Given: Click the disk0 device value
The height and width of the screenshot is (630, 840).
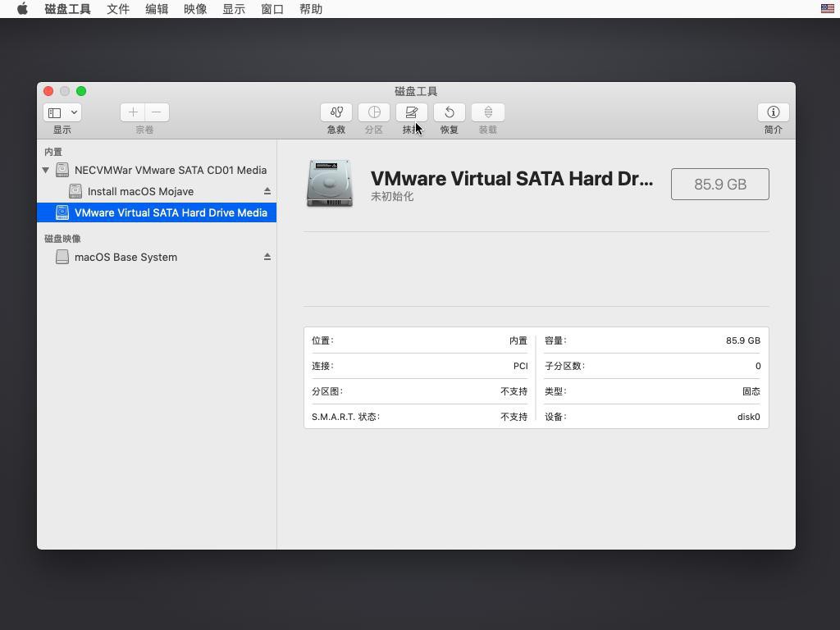Looking at the screenshot, I should 748,417.
